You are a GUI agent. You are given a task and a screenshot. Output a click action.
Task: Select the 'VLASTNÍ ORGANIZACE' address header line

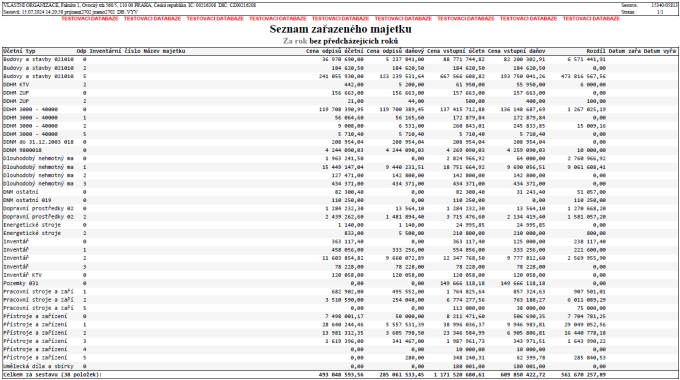tap(129, 6)
